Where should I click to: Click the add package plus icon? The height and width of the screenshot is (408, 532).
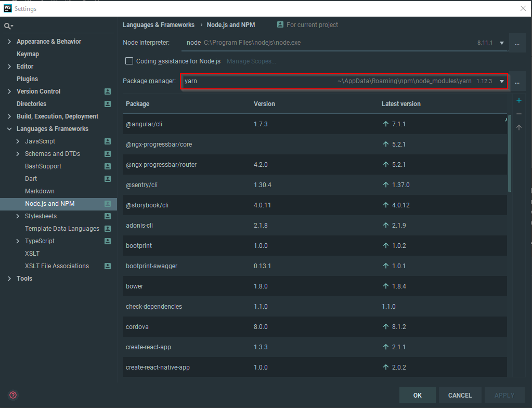coord(519,100)
